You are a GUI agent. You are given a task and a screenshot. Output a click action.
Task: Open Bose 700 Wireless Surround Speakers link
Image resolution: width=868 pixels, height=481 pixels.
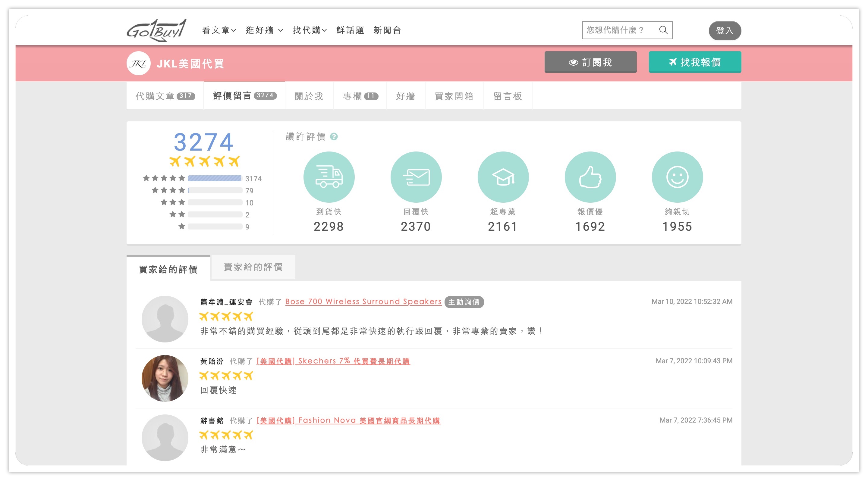click(x=363, y=301)
